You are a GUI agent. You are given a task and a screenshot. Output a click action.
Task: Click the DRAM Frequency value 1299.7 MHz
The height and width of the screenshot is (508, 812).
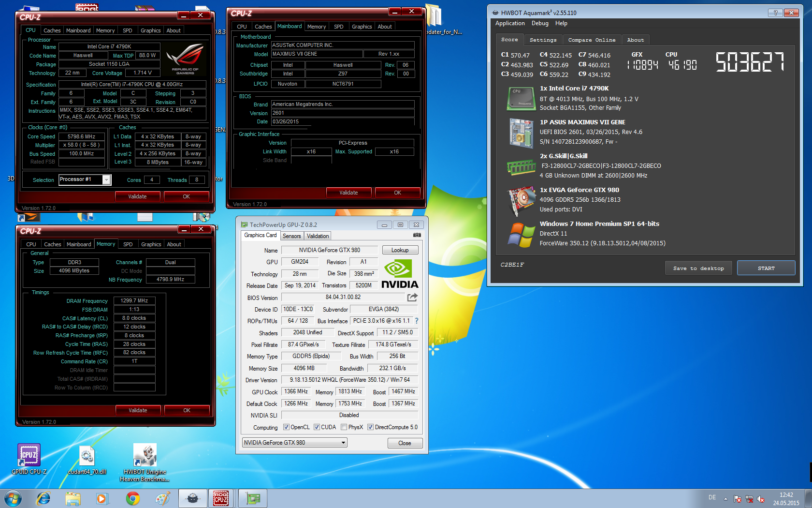pos(134,300)
